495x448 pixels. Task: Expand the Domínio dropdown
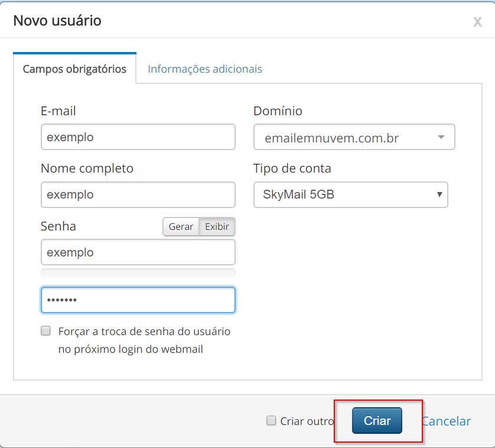tap(354, 138)
